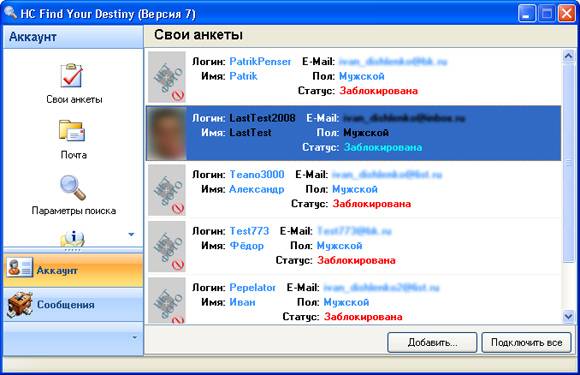This screenshot has width=580, height=375.
Task: Click the no-photo thumbnail of PatrikPenser
Action: [167, 77]
